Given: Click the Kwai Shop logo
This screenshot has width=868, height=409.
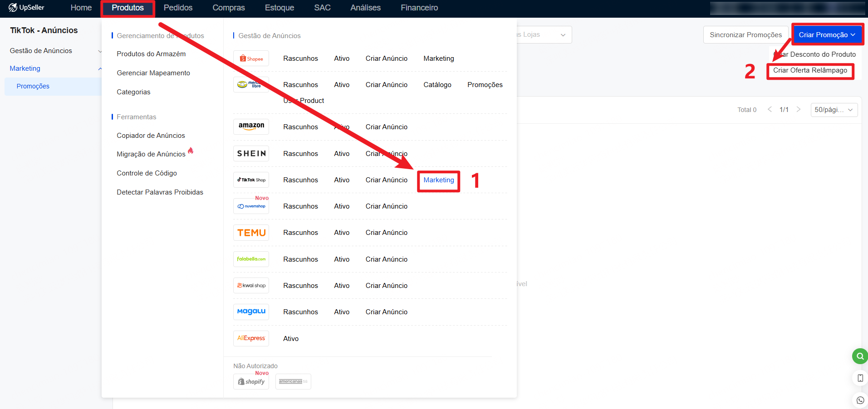Looking at the screenshot, I should tap(251, 286).
